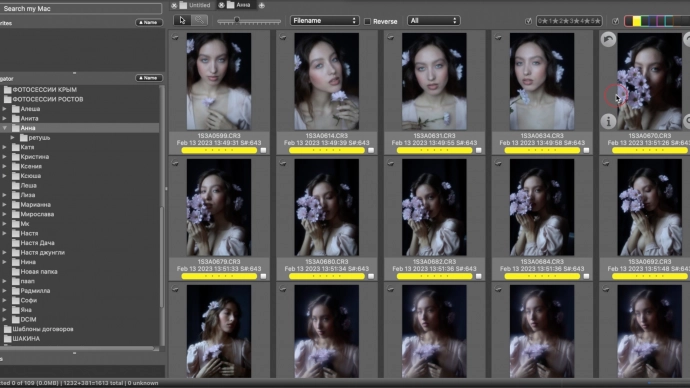
Task: Tag photo 1S3A0631.CR3 with its checkbox
Action: pos(479,150)
